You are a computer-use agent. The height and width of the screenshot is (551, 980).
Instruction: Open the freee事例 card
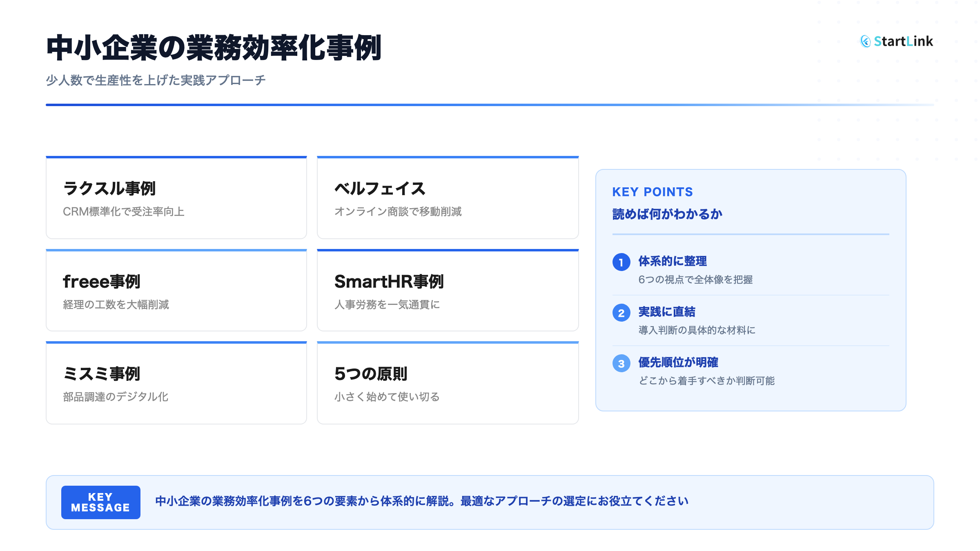click(176, 291)
